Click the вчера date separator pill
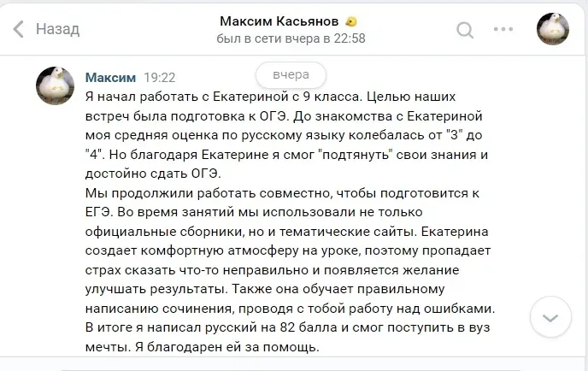 coord(291,75)
